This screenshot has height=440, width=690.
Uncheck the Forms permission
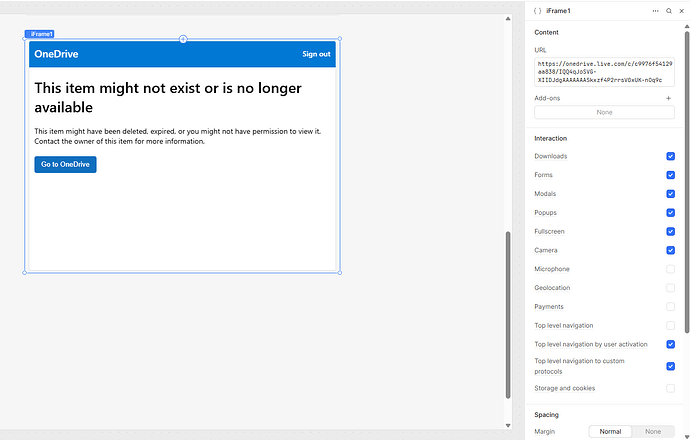pos(670,175)
